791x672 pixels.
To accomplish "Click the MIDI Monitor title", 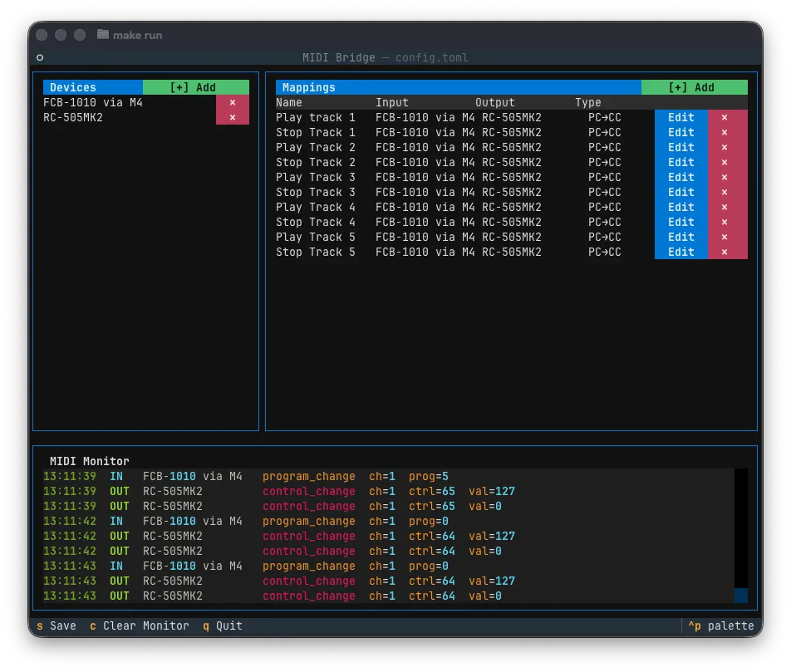I will coord(89,461).
